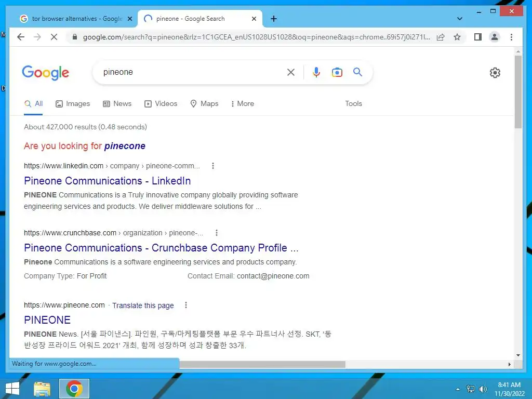Open Chrome side panel
532x399 pixels.
(x=478, y=37)
